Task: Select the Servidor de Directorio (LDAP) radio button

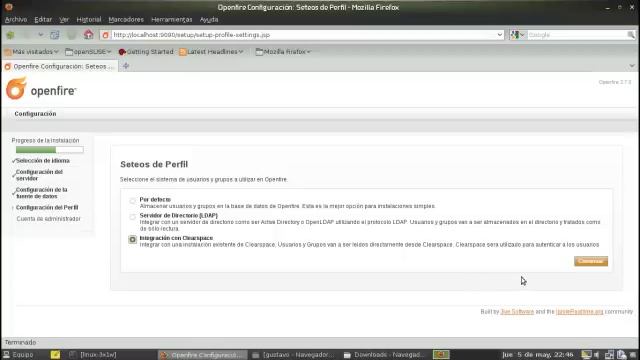Action: pyautogui.click(x=132, y=217)
